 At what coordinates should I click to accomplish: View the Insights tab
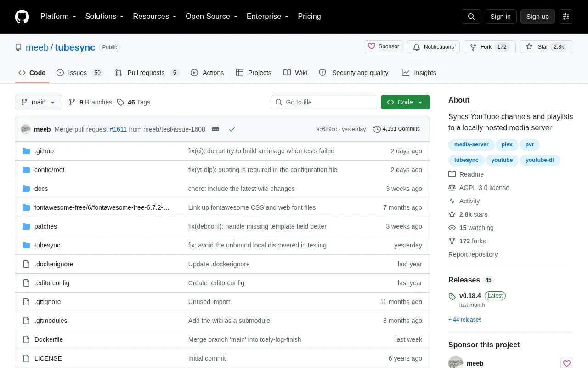pyautogui.click(x=419, y=73)
